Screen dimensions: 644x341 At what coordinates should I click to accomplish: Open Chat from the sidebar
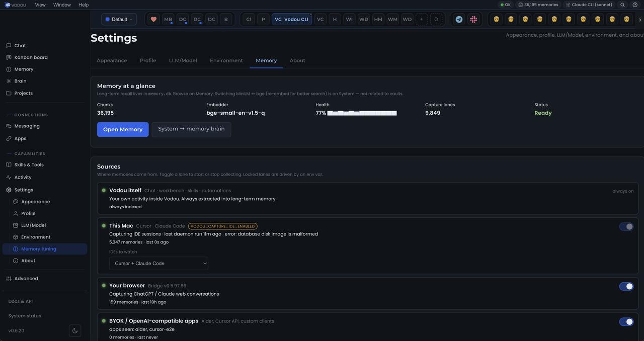(x=20, y=46)
